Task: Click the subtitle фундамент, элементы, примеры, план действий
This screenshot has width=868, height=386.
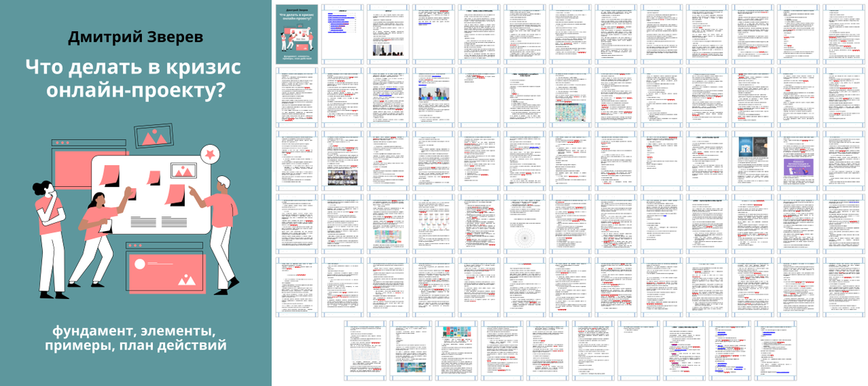Action: 136,337
